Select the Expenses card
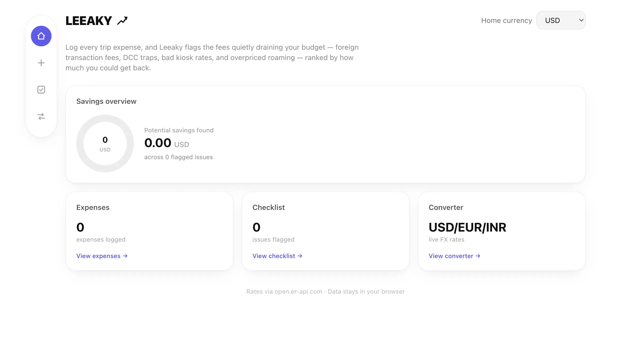This screenshot has width=644, height=357. tap(149, 231)
